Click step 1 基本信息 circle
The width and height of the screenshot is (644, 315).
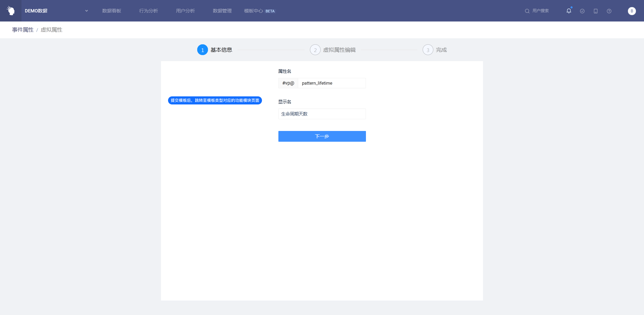coord(203,50)
